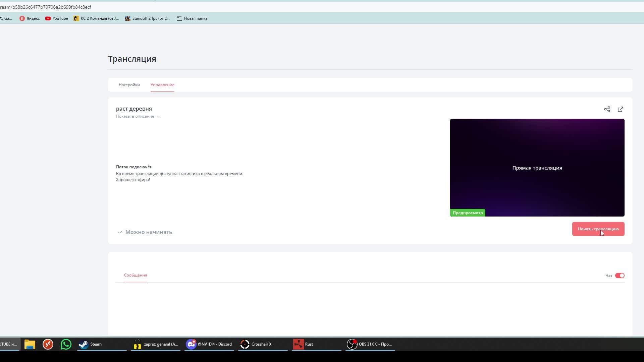Open stream in new window icon
The height and width of the screenshot is (362, 644).
tap(620, 109)
